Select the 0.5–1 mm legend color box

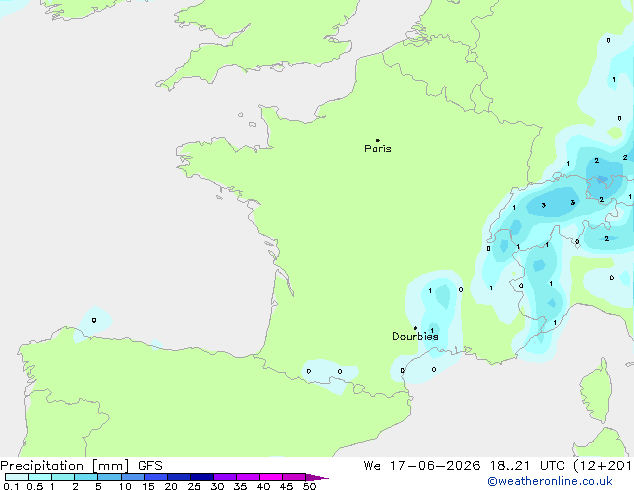pyautogui.click(x=40, y=477)
